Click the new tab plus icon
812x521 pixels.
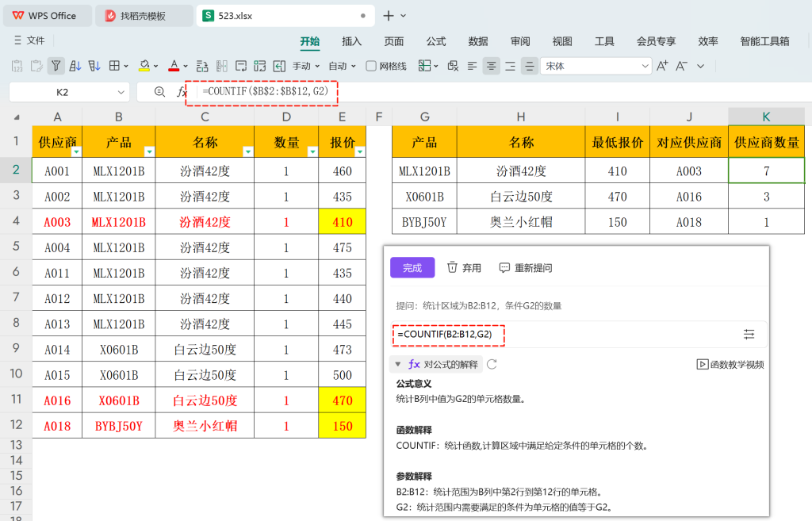[x=389, y=16]
